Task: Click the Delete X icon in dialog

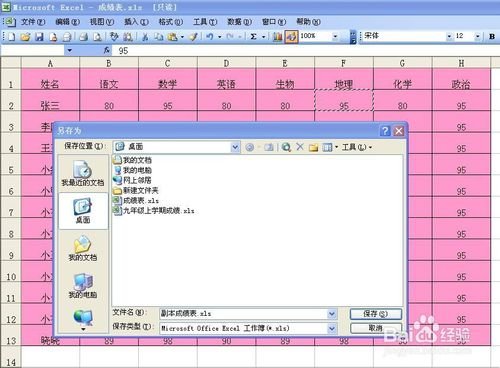Action: tap(300, 147)
